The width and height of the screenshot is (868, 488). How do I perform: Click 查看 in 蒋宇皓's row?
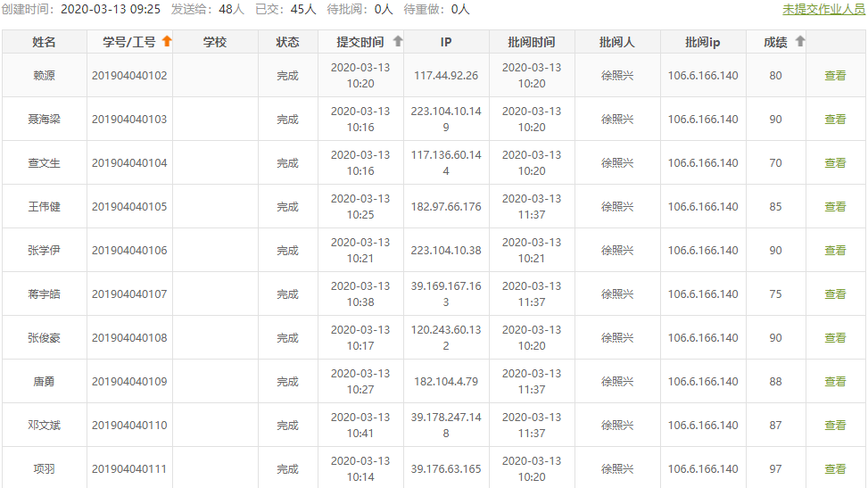tap(835, 294)
